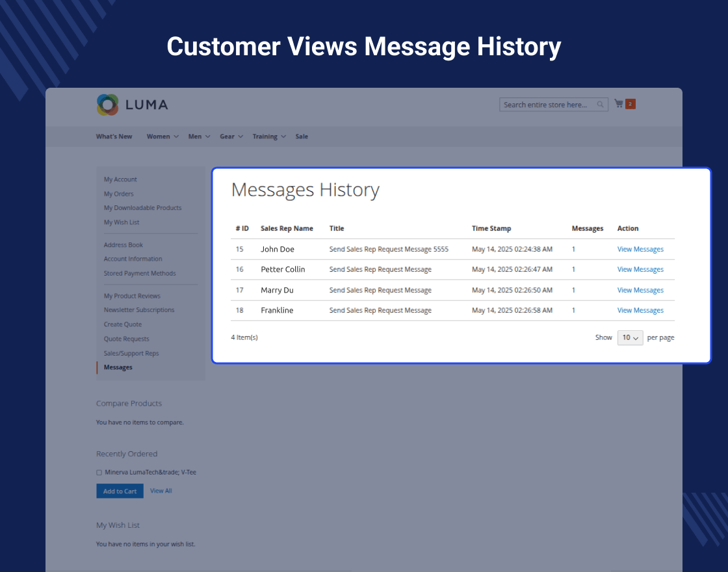Expand the Gear dropdown chevron
The height and width of the screenshot is (572, 728).
tap(240, 136)
